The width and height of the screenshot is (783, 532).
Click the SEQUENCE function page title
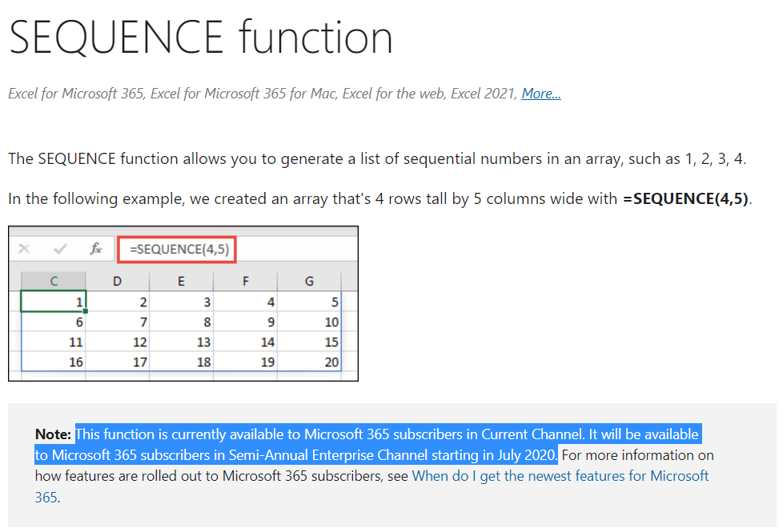[x=201, y=38]
